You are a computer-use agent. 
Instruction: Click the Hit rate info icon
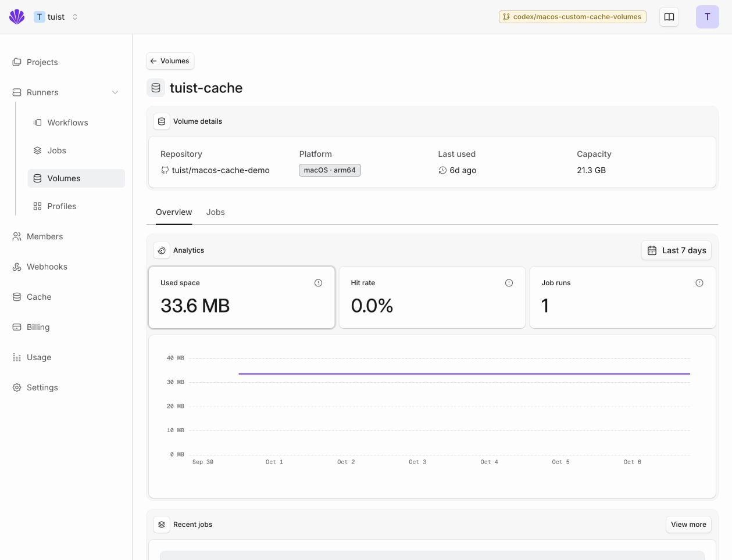(509, 283)
